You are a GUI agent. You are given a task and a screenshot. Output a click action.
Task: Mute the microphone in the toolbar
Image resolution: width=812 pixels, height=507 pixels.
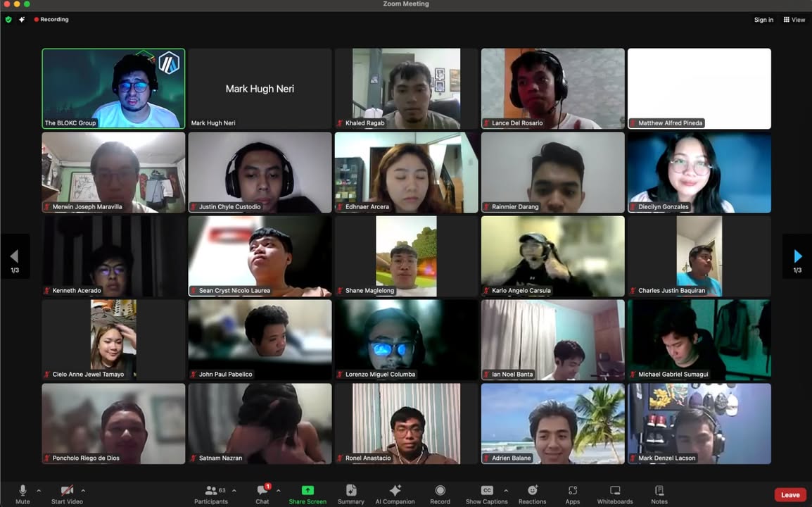pyautogui.click(x=23, y=494)
